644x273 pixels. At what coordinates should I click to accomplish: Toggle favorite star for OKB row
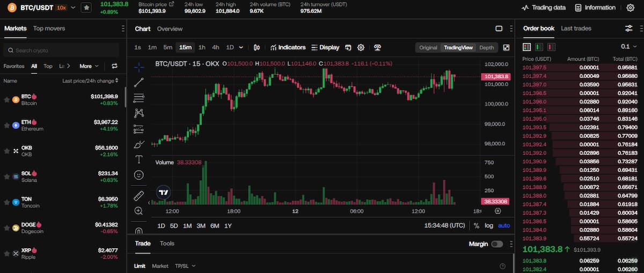tap(7, 150)
